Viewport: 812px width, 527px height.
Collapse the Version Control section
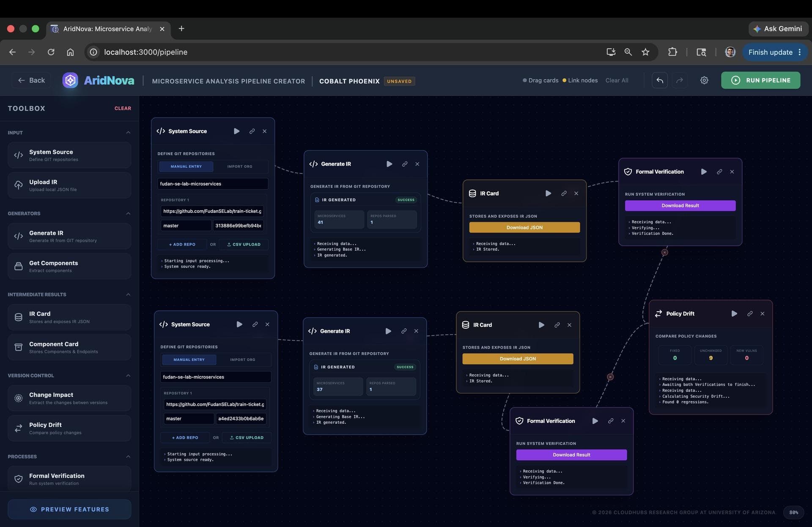point(128,376)
